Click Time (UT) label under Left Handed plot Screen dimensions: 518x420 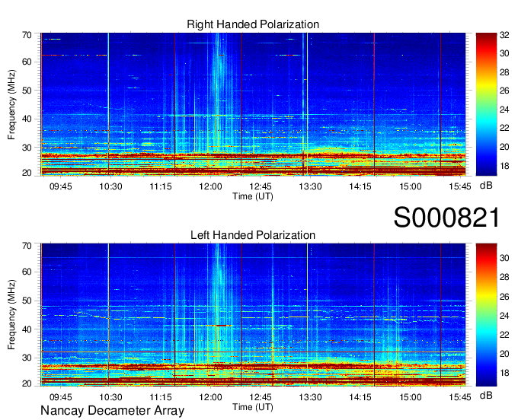tap(253, 407)
